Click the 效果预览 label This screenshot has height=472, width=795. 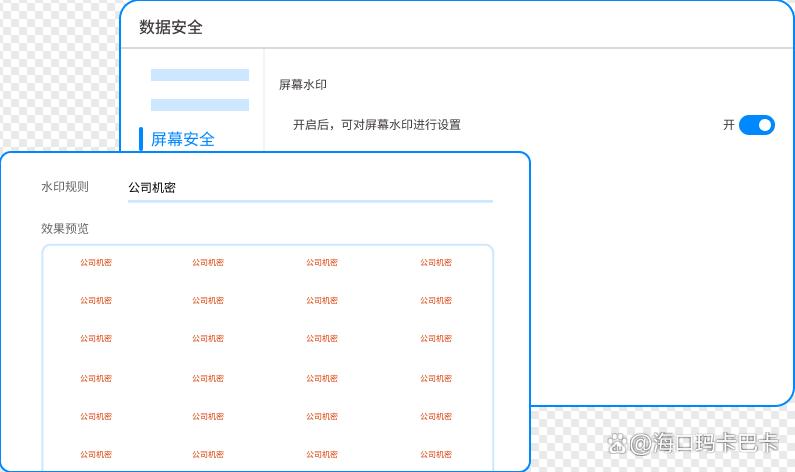point(65,229)
